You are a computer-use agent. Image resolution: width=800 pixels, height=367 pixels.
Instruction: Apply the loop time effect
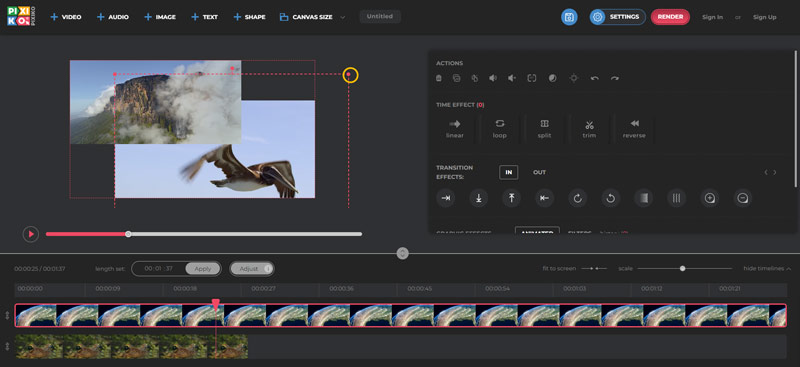[x=499, y=129]
